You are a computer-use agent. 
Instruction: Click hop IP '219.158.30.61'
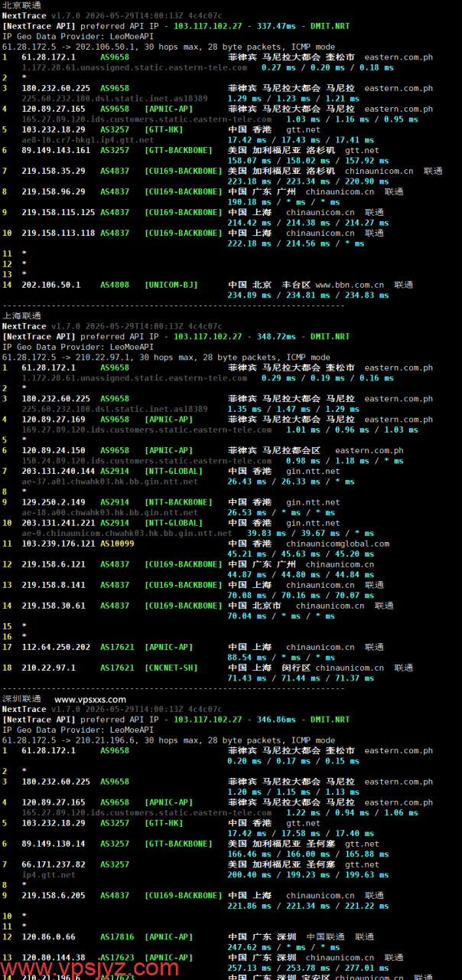(54, 606)
